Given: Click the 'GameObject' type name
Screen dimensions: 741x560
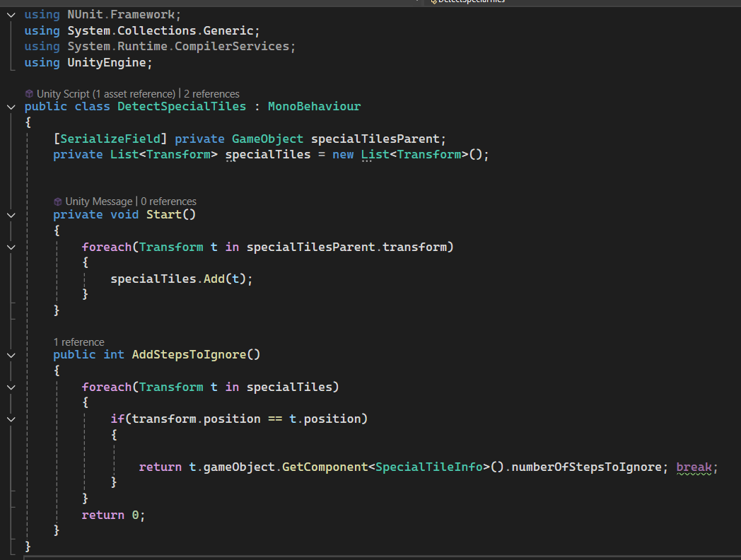Looking at the screenshot, I should tap(267, 139).
